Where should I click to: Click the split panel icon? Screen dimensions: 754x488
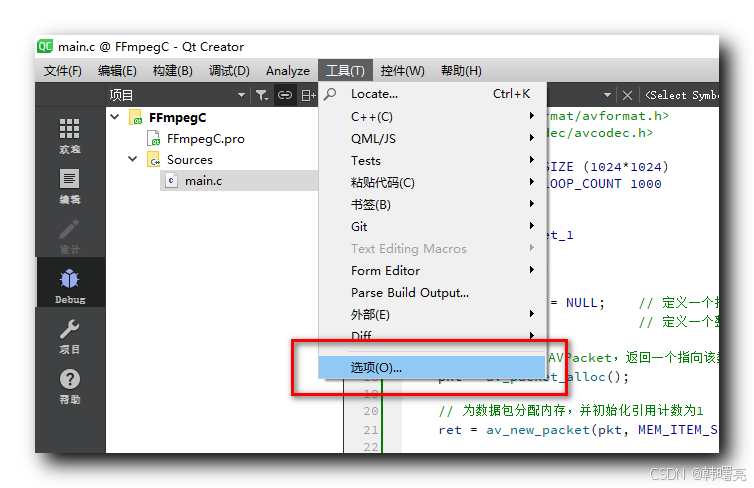click(308, 95)
